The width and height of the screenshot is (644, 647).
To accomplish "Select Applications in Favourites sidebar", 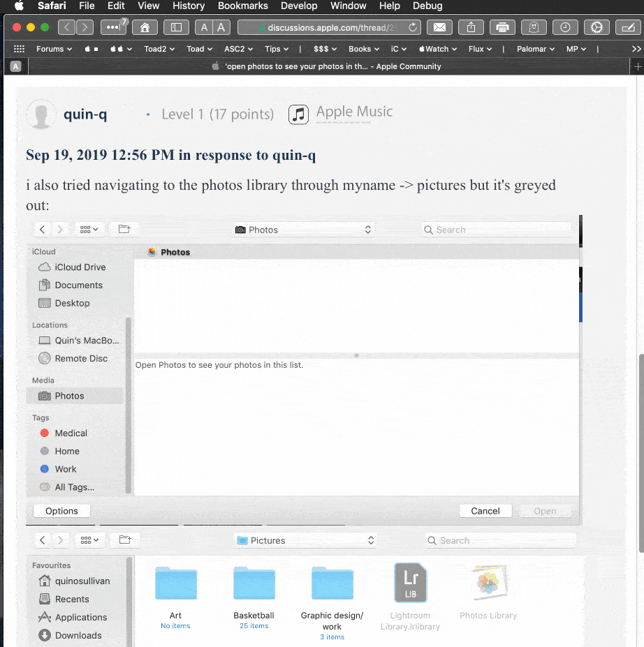I will click(x=75, y=617).
